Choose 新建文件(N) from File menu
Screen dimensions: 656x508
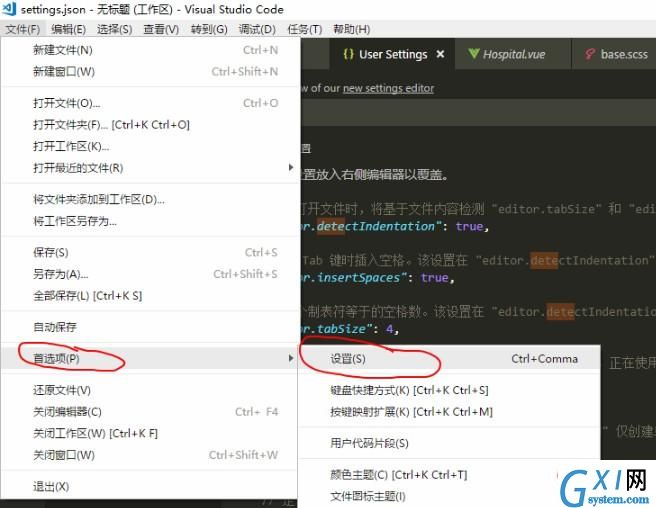click(x=150, y=50)
